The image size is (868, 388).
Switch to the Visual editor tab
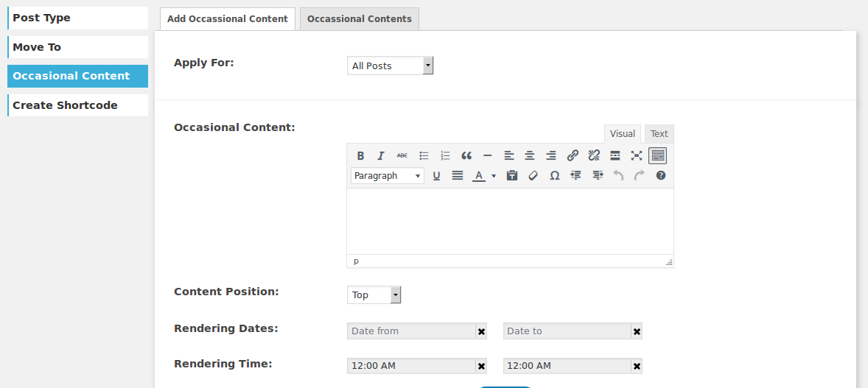(x=622, y=134)
